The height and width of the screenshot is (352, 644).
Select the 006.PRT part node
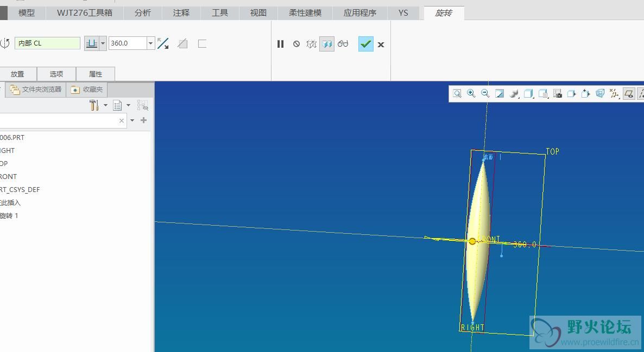(x=12, y=137)
